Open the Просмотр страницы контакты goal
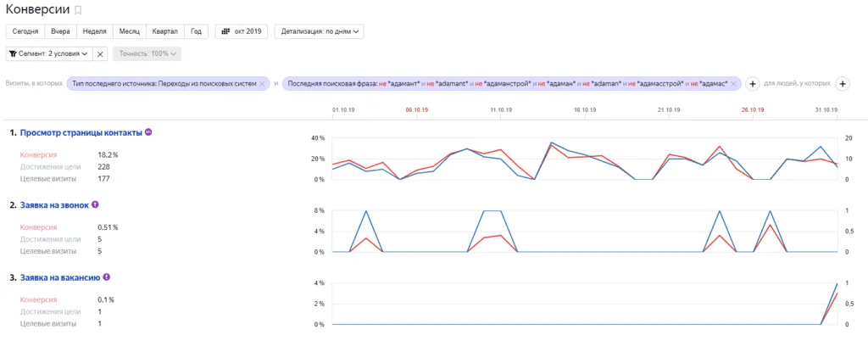The height and width of the screenshot is (352, 868). [81, 132]
